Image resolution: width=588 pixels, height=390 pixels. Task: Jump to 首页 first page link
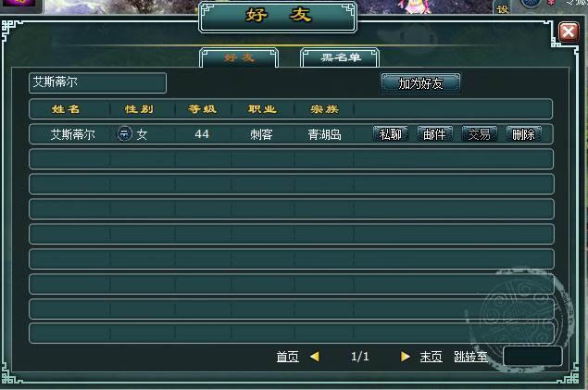[288, 357]
